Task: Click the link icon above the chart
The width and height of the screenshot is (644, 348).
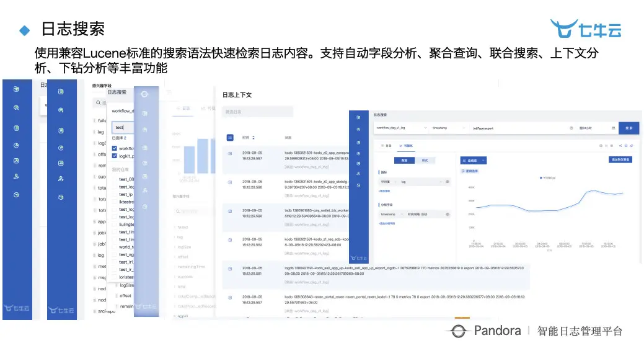Action: pyautogui.click(x=631, y=146)
